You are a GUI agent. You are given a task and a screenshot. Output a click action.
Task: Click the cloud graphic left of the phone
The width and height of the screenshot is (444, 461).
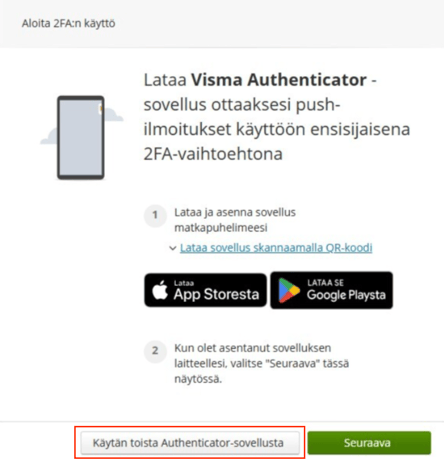tap(49, 137)
